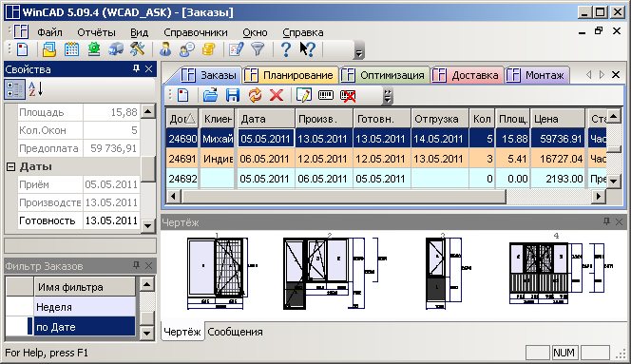The image size is (631, 364).
Task: Click the calendar icon in main toolbar
Action: click(71, 49)
